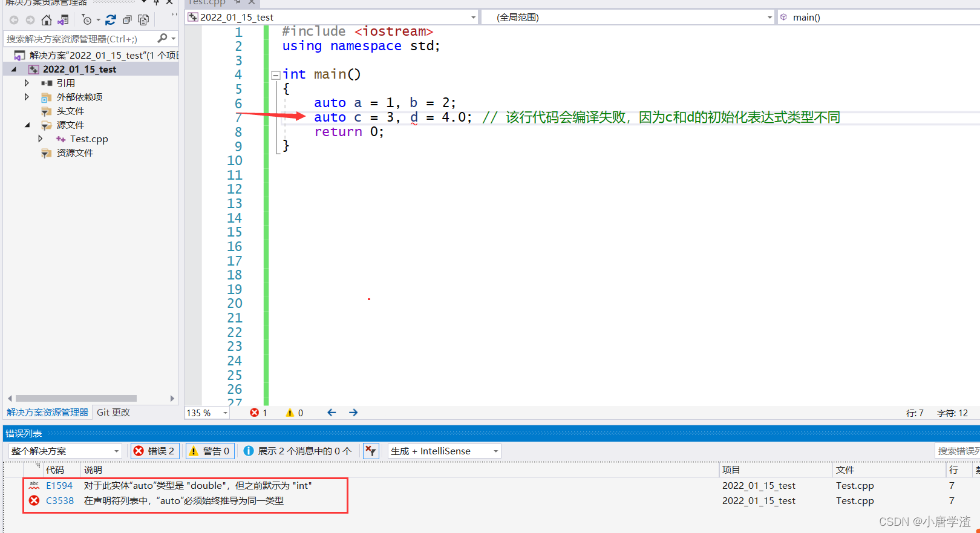Open the main() member dropdown
Viewport: 980px width, 533px height.
click(x=878, y=17)
